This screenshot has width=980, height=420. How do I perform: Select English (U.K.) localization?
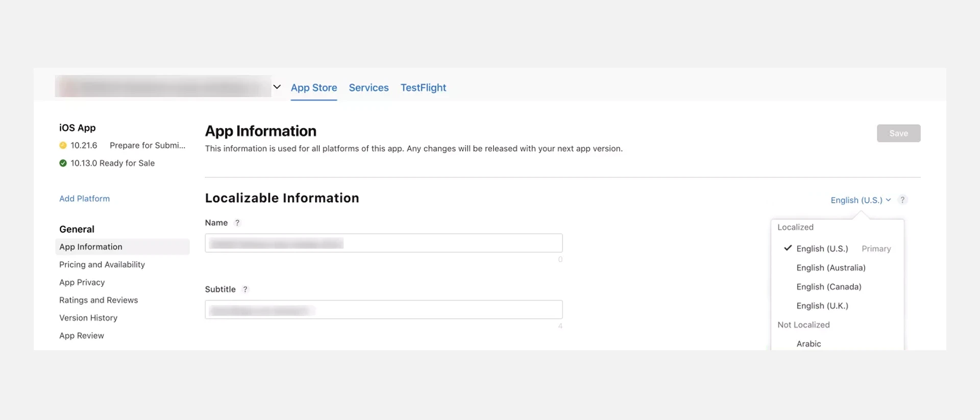click(822, 306)
